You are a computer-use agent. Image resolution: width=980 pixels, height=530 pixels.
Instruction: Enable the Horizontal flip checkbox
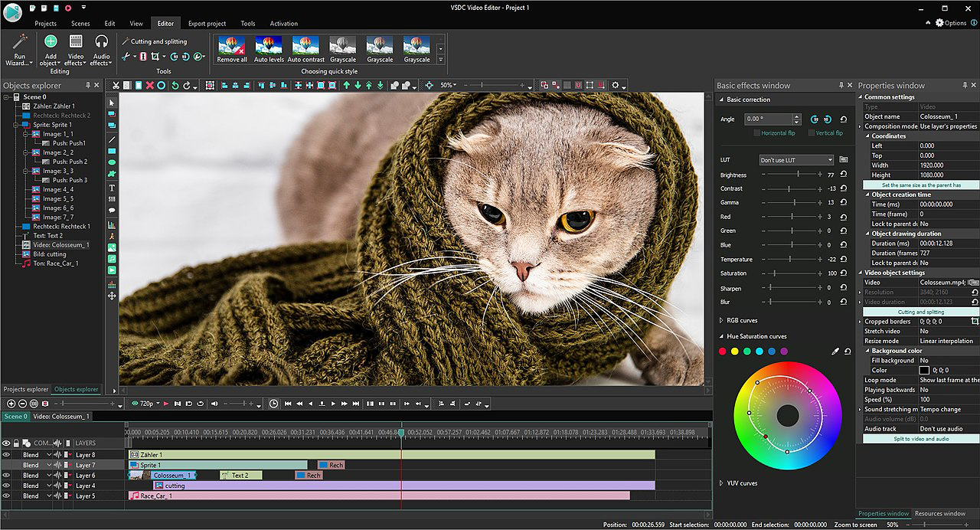click(757, 133)
